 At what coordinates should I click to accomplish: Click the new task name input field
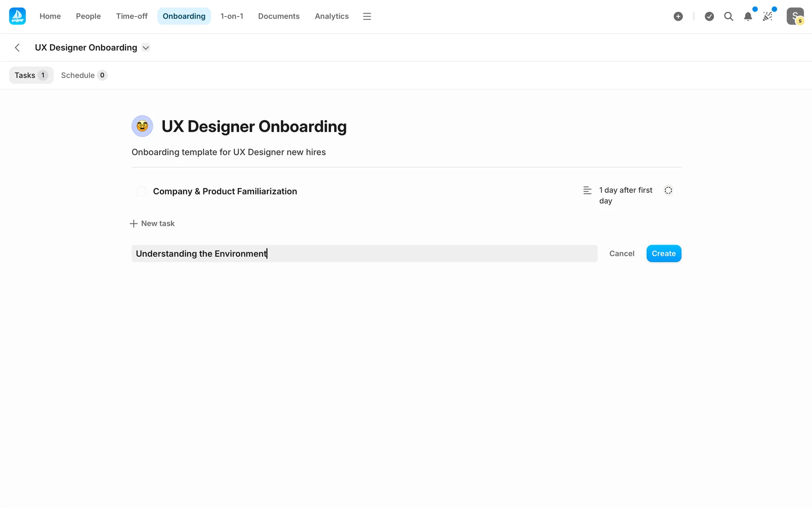pyautogui.click(x=364, y=254)
